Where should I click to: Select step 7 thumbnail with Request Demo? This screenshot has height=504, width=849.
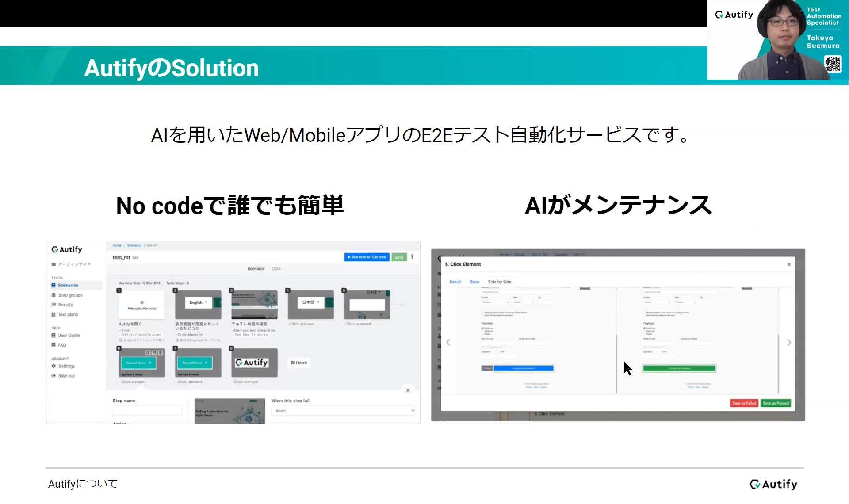198,363
